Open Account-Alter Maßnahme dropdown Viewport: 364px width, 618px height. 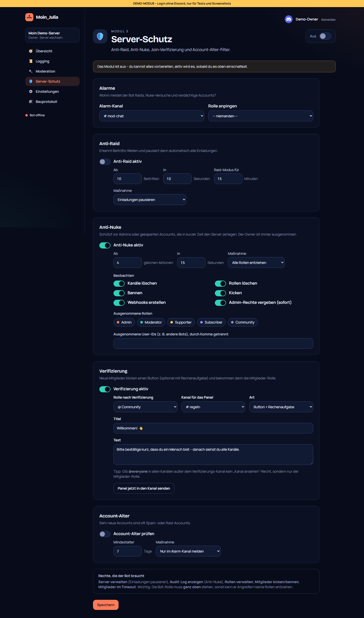[188, 551]
